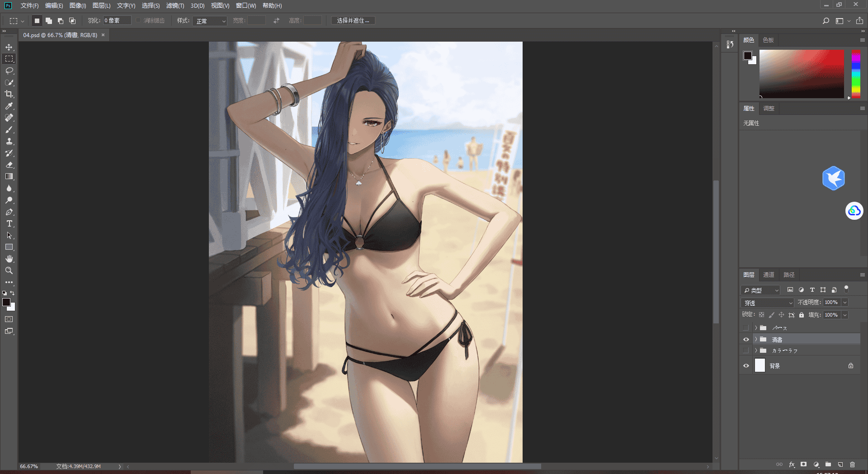Open the 滤镜(T) menu
Screen dimensions: 868x474
pos(175,6)
